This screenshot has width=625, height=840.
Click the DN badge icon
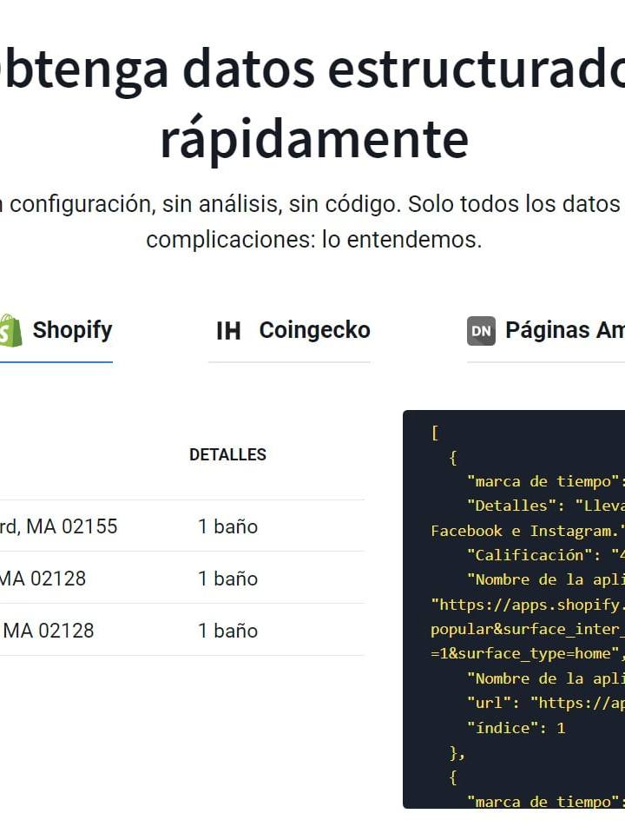click(481, 331)
